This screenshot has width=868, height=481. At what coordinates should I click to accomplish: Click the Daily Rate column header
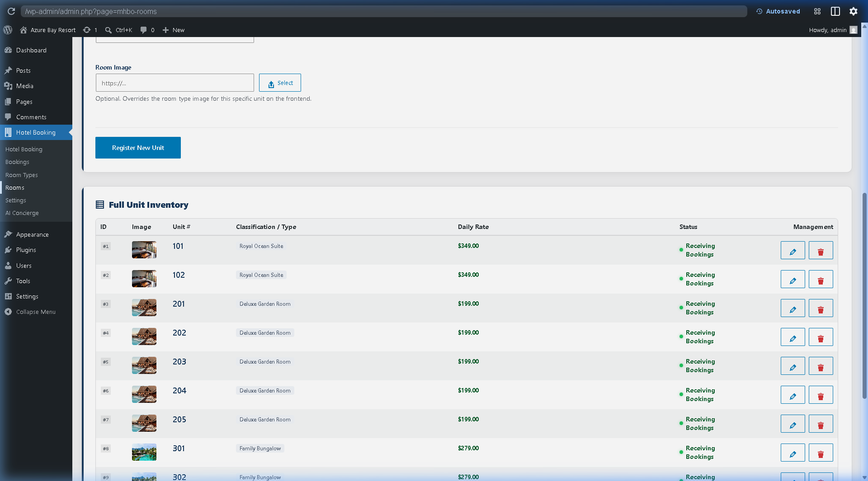coord(473,227)
